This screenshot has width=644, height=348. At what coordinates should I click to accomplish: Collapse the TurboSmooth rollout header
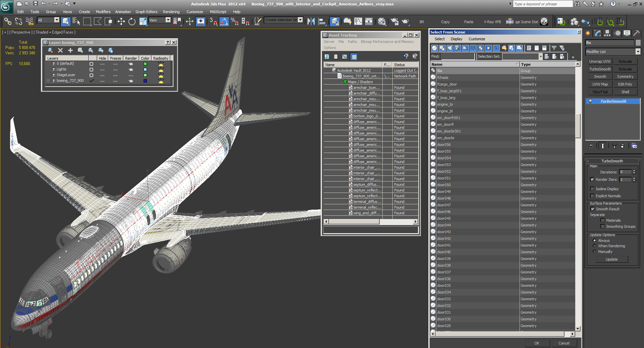point(612,161)
